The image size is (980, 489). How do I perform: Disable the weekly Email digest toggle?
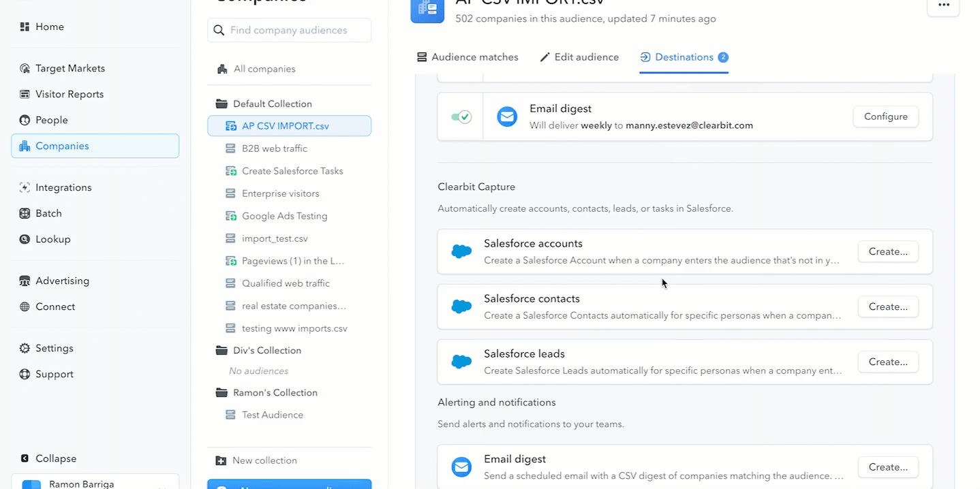tap(461, 117)
